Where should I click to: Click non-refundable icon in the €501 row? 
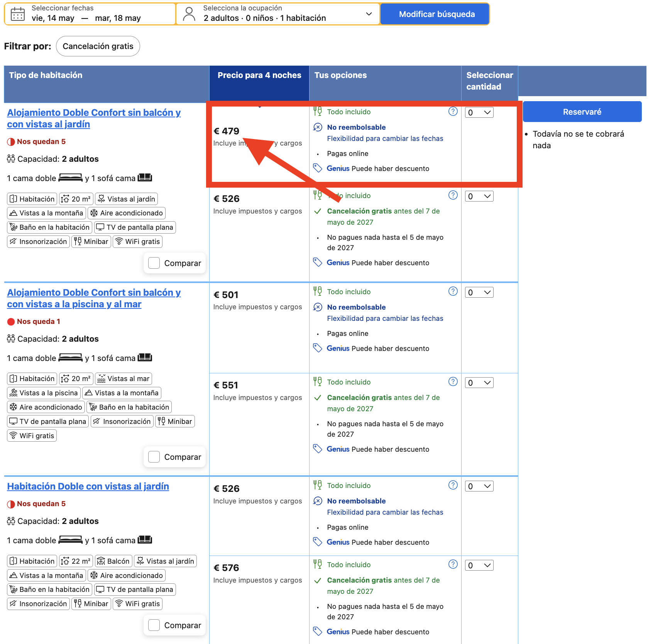(318, 307)
